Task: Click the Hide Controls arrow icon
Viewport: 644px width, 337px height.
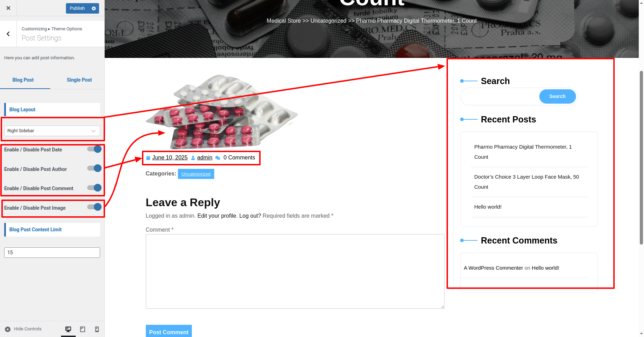Action: click(x=8, y=329)
